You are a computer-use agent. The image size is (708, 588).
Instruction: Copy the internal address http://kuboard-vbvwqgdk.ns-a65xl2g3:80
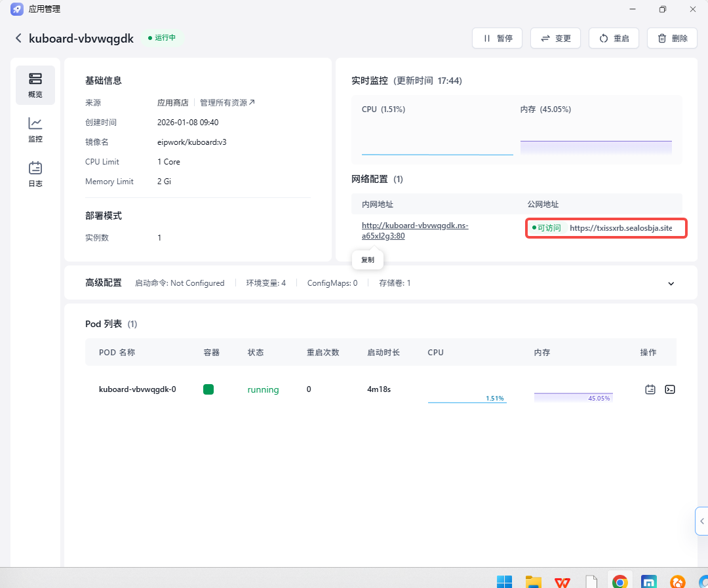pos(415,230)
